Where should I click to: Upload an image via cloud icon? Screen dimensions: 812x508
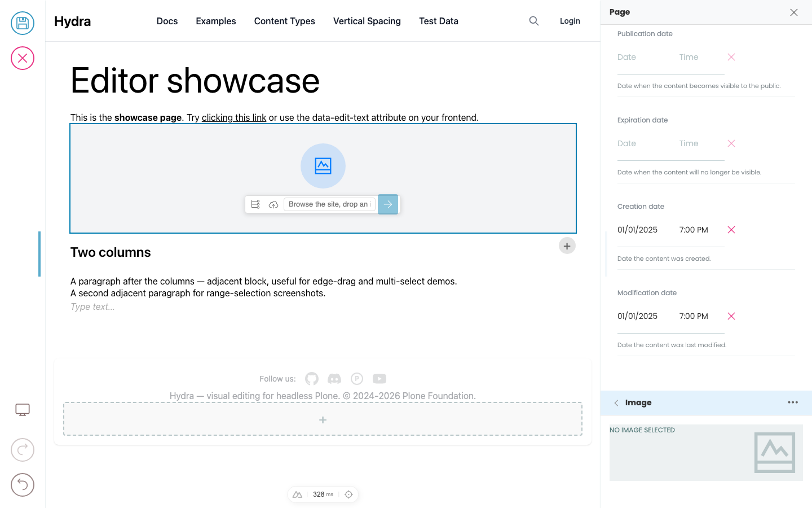pos(273,204)
